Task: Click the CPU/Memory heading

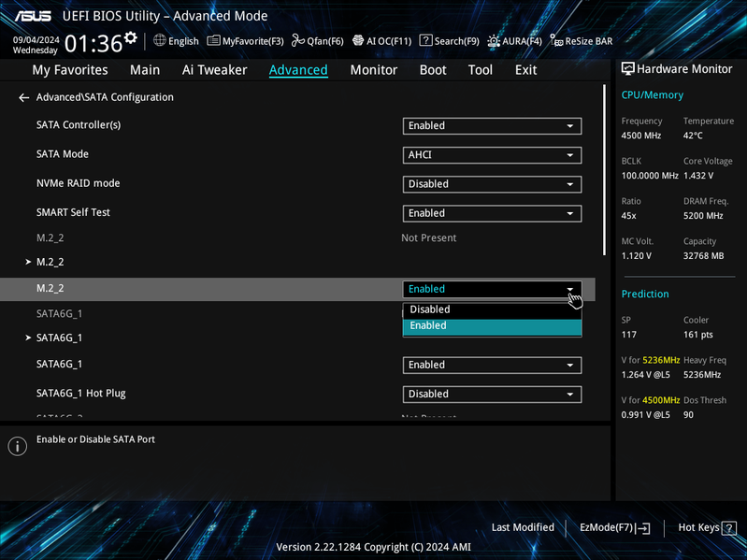Action: 653,95
